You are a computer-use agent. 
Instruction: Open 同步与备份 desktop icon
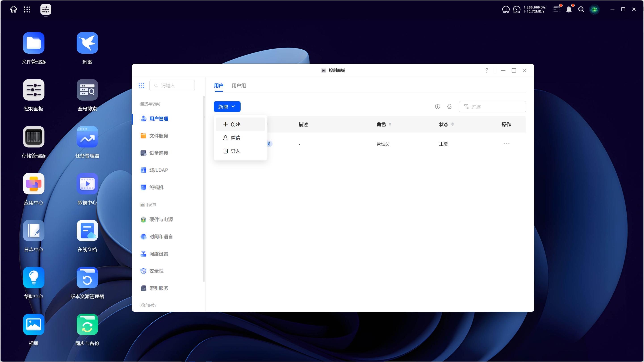click(x=87, y=324)
